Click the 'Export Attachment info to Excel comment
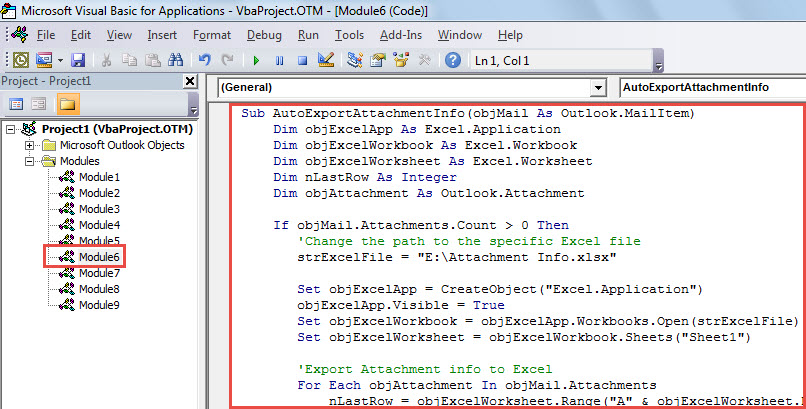This screenshot has height=409, width=806. click(x=425, y=369)
